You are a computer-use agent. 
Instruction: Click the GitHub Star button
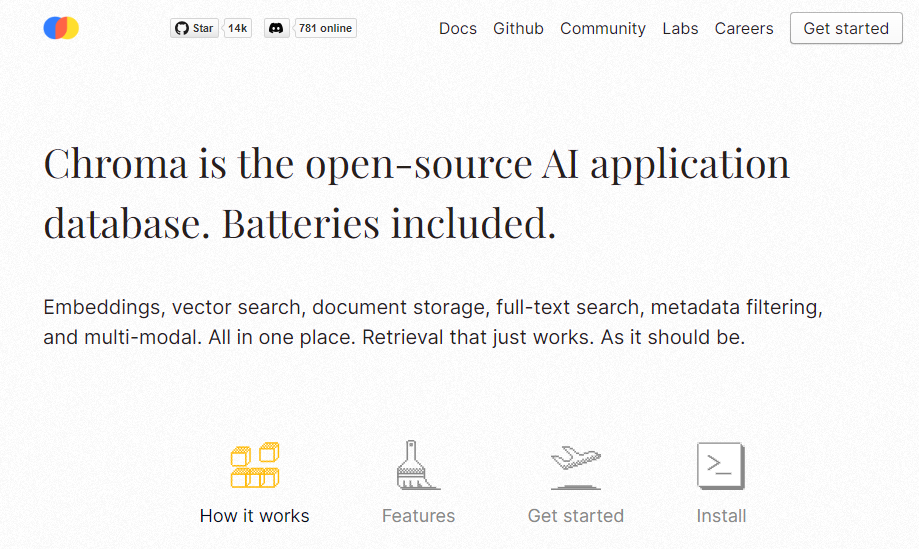[x=194, y=28]
